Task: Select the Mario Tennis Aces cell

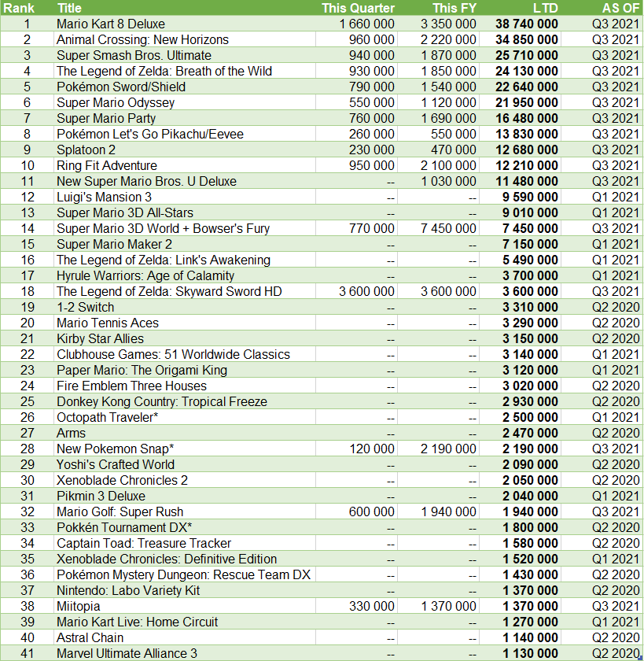Action: pos(185,323)
